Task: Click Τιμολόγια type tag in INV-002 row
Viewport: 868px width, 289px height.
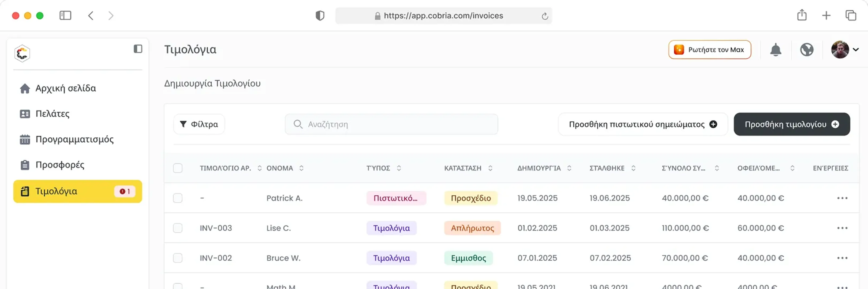Action: (x=392, y=258)
